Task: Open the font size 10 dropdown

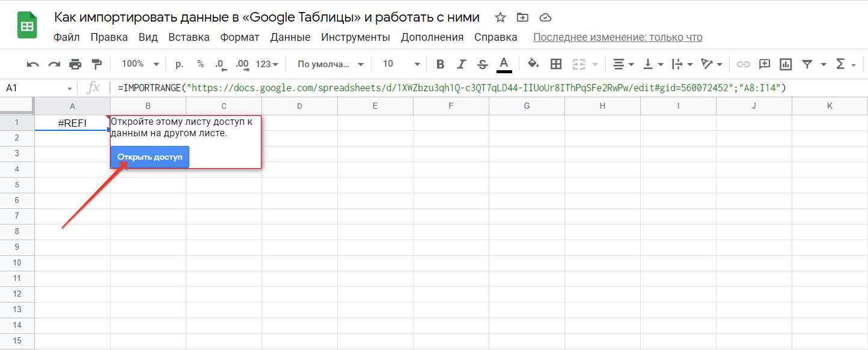Action: point(401,64)
